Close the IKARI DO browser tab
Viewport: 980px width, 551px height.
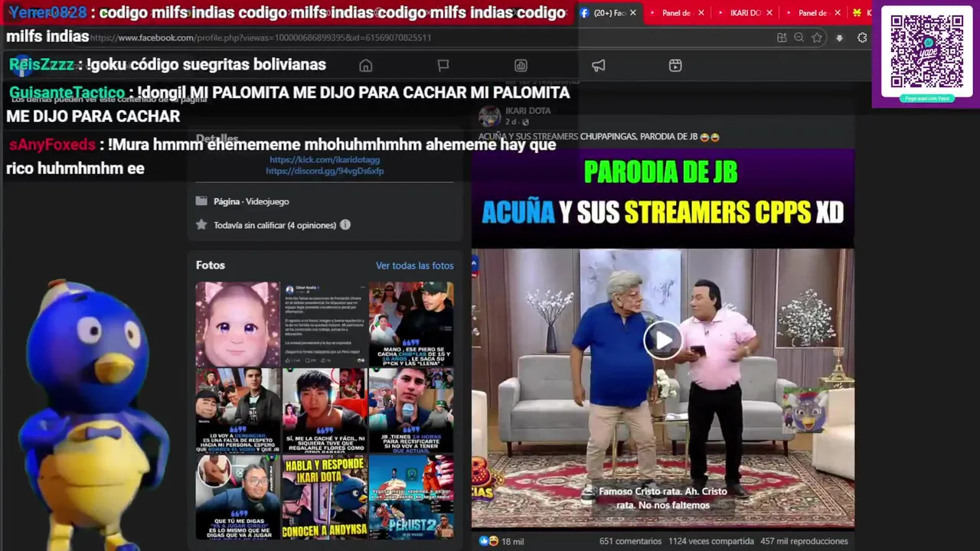[769, 13]
